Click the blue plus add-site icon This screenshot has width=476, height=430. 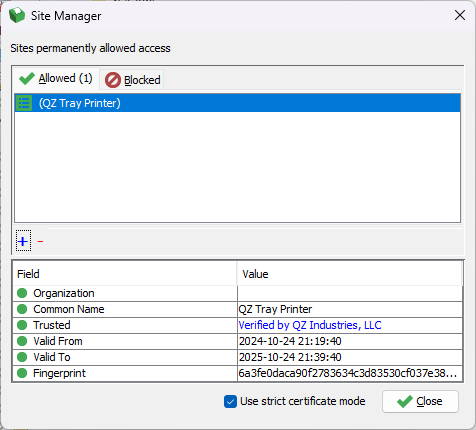click(23, 241)
